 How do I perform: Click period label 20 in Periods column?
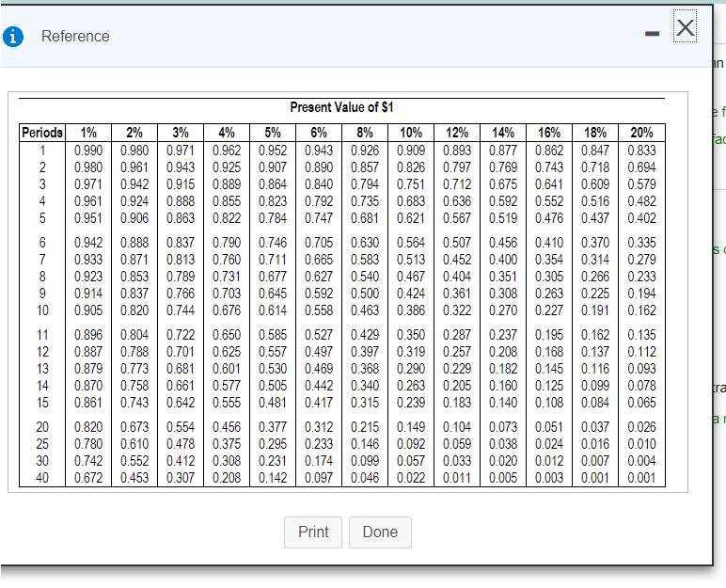click(x=42, y=427)
